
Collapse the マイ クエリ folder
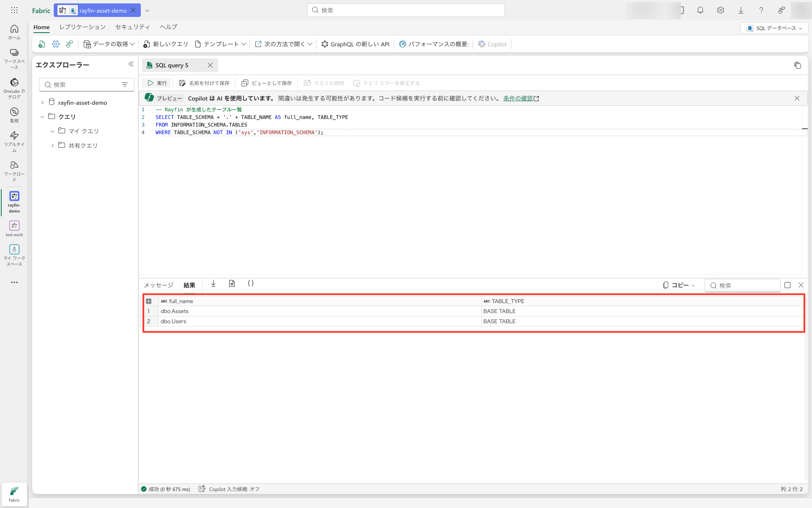(52, 131)
